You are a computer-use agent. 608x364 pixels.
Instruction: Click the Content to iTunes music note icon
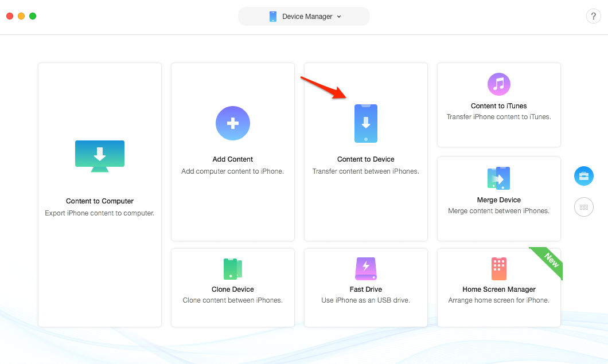pyautogui.click(x=498, y=84)
